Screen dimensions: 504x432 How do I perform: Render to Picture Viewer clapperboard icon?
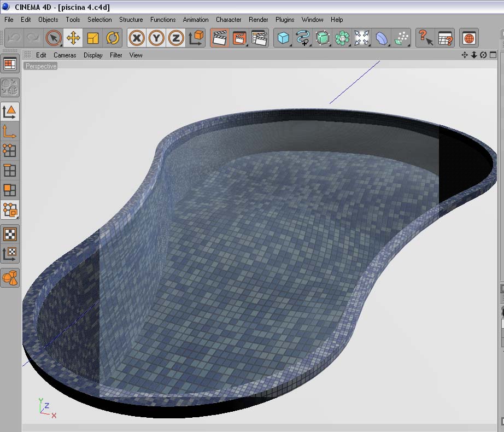tap(239, 38)
